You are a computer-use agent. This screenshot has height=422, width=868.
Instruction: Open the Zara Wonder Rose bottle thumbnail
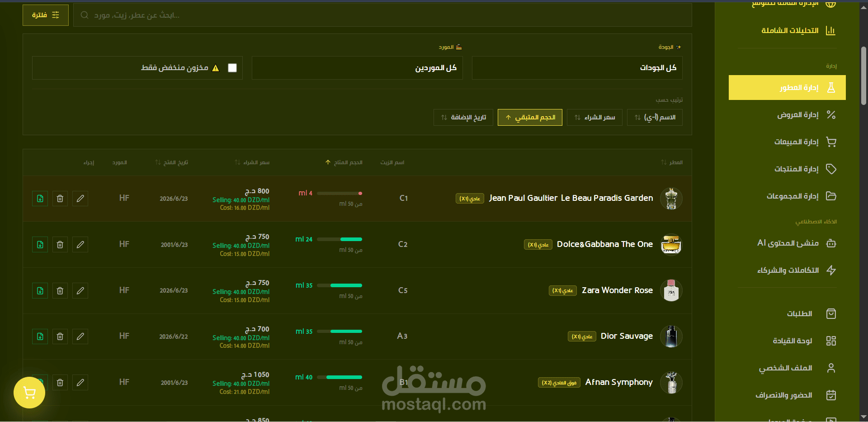(671, 291)
